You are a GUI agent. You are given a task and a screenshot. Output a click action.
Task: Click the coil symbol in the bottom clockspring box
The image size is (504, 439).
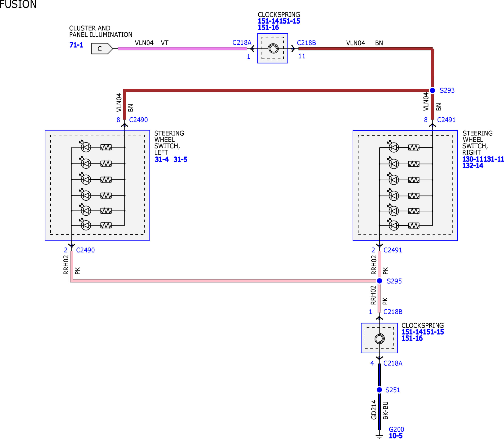point(379,339)
